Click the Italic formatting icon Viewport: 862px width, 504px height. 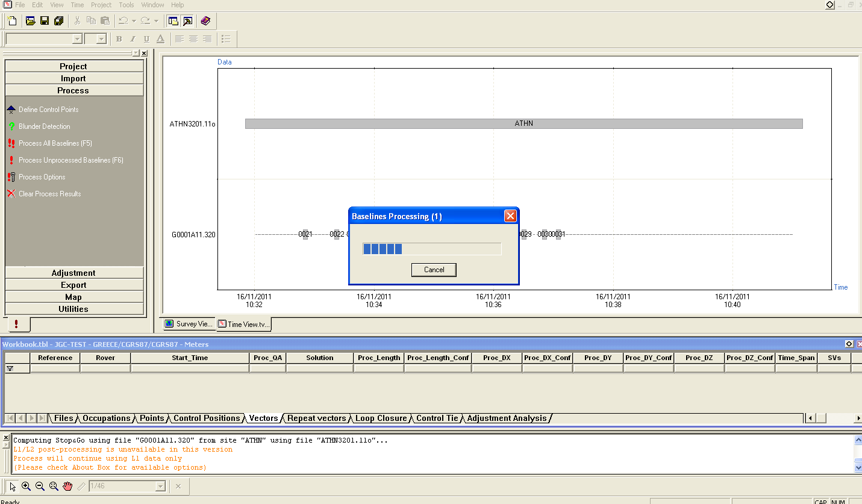point(133,39)
